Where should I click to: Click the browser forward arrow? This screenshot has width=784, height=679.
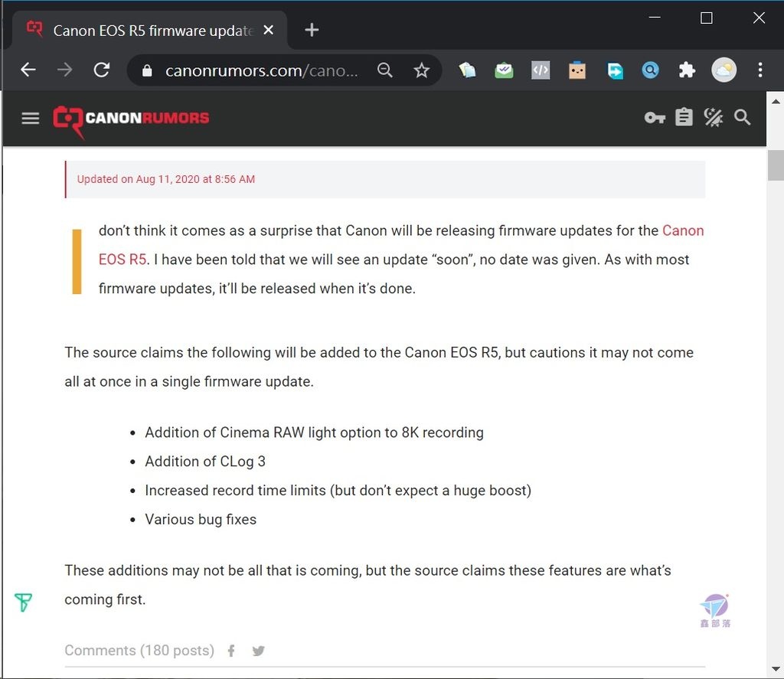click(x=64, y=70)
